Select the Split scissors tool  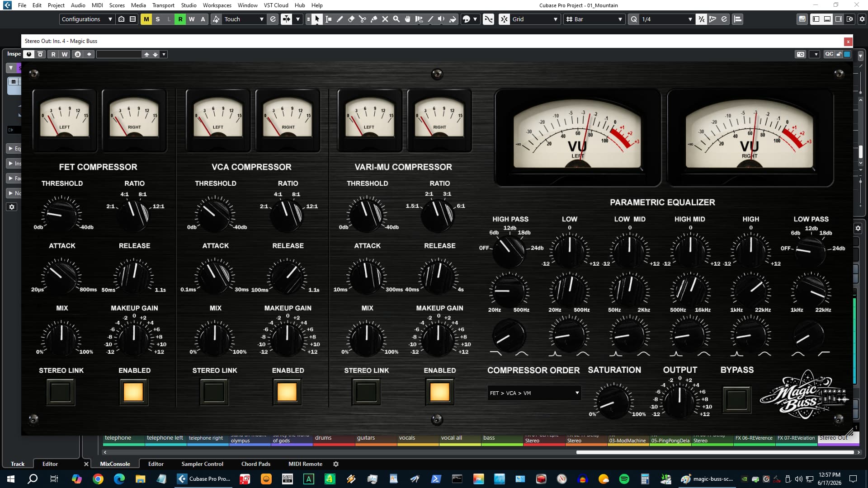click(x=362, y=19)
